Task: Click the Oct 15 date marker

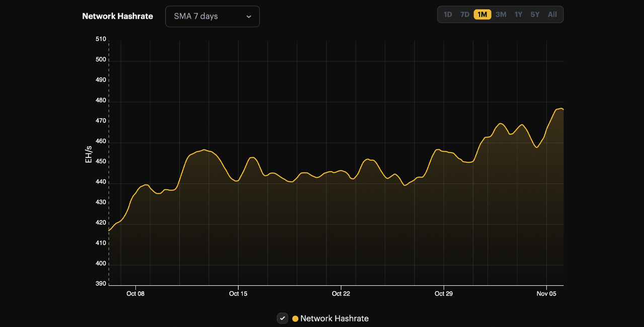Action: click(238, 294)
